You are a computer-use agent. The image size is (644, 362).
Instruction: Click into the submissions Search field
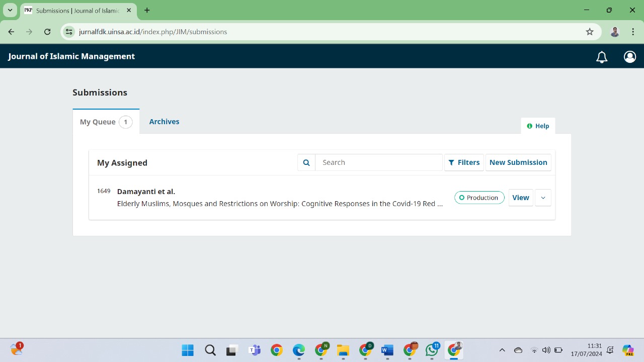(379, 162)
